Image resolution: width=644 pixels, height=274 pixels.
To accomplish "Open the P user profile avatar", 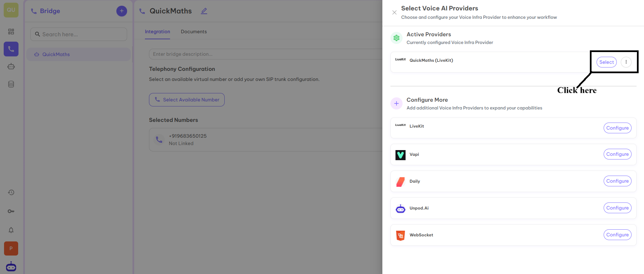I will [11, 248].
